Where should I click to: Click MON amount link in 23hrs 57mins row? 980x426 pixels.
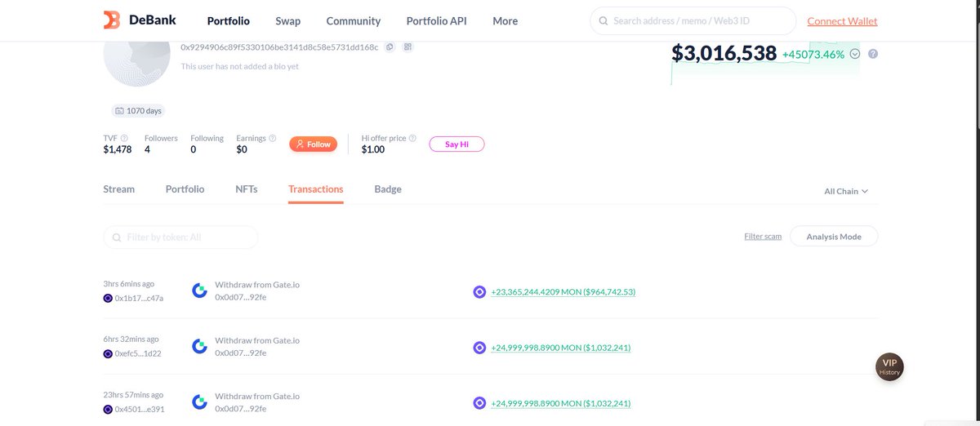click(560, 403)
